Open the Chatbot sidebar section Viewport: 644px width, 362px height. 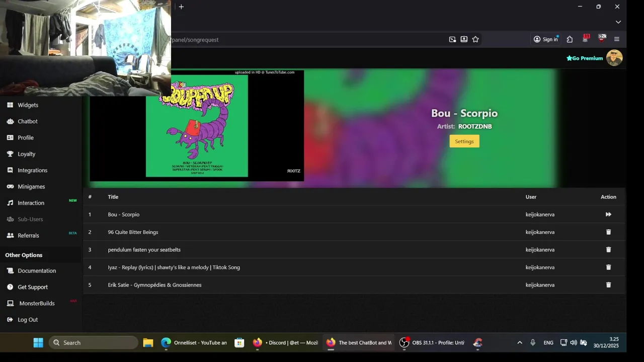tap(28, 121)
